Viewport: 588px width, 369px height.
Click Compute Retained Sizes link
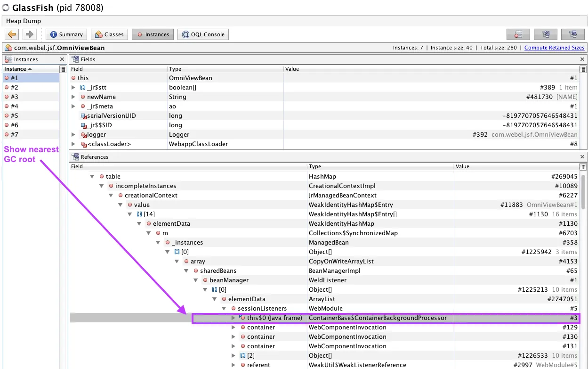pyautogui.click(x=554, y=48)
